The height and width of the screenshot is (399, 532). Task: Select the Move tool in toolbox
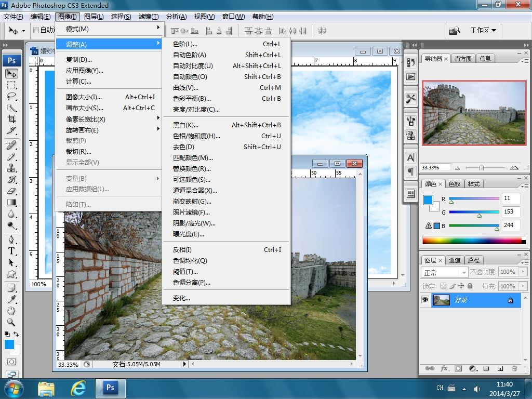click(11, 74)
